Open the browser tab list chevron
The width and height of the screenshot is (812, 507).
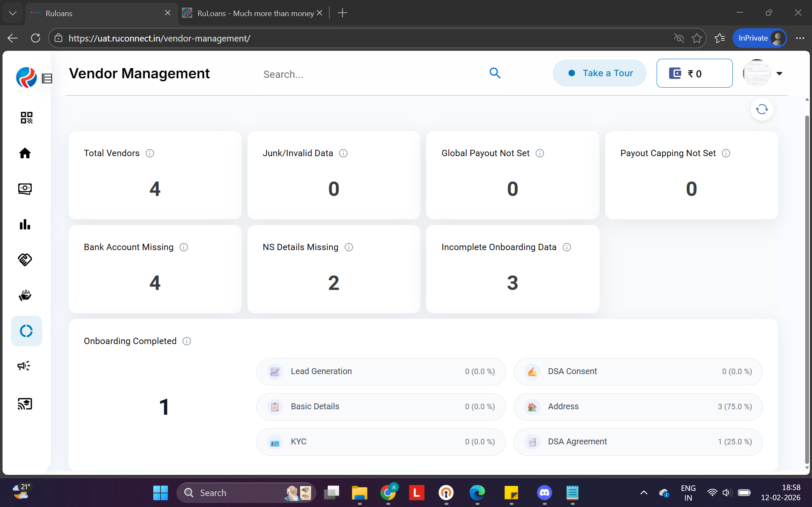point(13,13)
